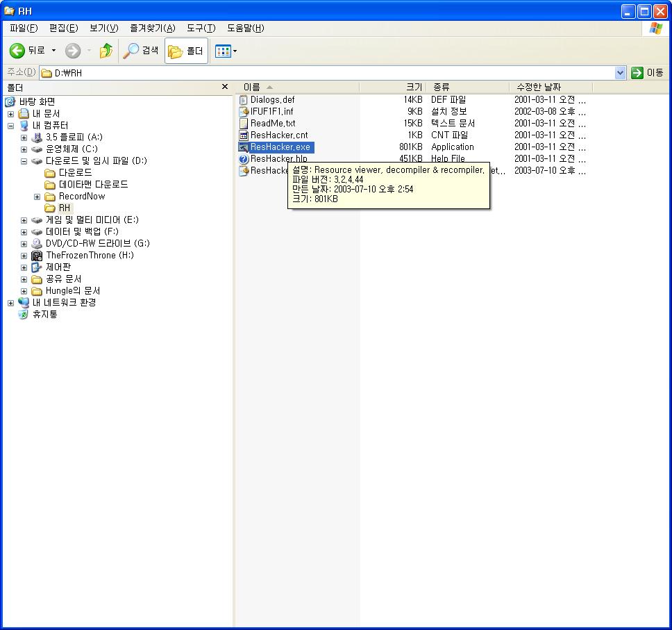The image size is (672, 630).
Task: Expand the RecordNow folder tree node
Action: click(37, 197)
